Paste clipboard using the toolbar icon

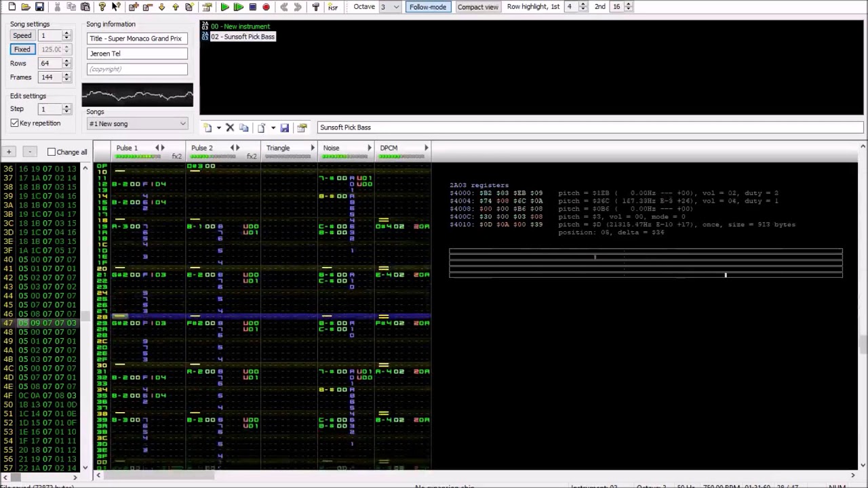(85, 7)
